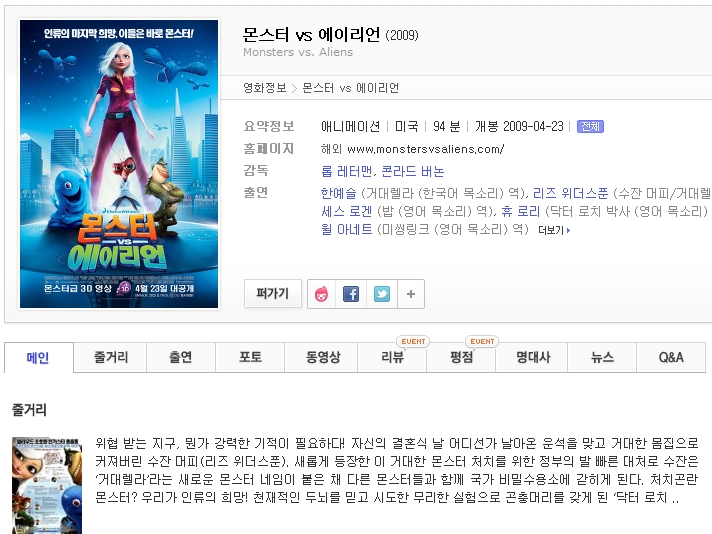Open director 콘라드 버논 link
Viewport: 712px width, 534px height.
pos(413,171)
